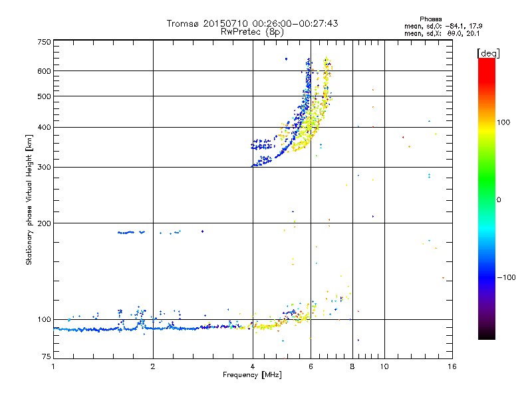Click the blue E-layer trace below 100 km
Image resolution: width=532 pixels, height=399 pixels.
pyautogui.click(x=126, y=329)
